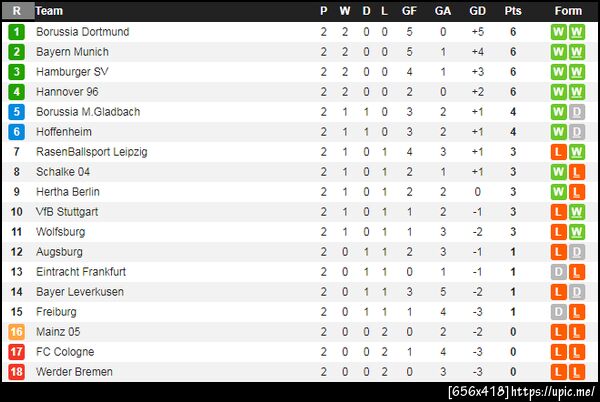Click Schalke 04's green win form badge

[558, 172]
